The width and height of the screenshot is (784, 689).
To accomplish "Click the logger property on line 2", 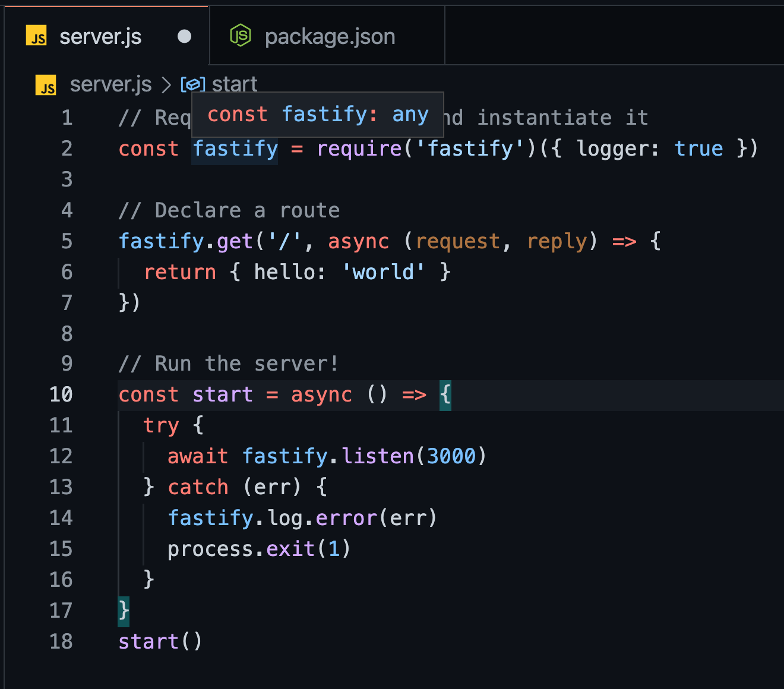I will 612,148.
